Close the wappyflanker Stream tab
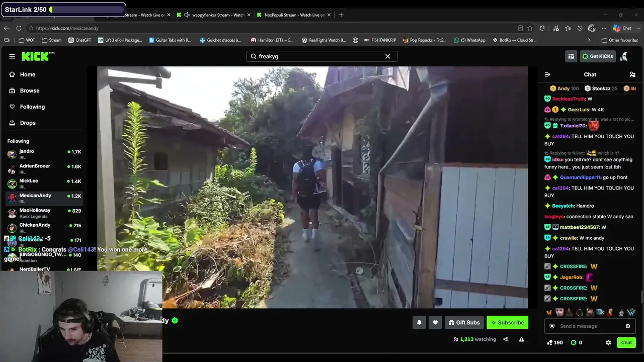The image size is (644, 362). [x=248, y=15]
